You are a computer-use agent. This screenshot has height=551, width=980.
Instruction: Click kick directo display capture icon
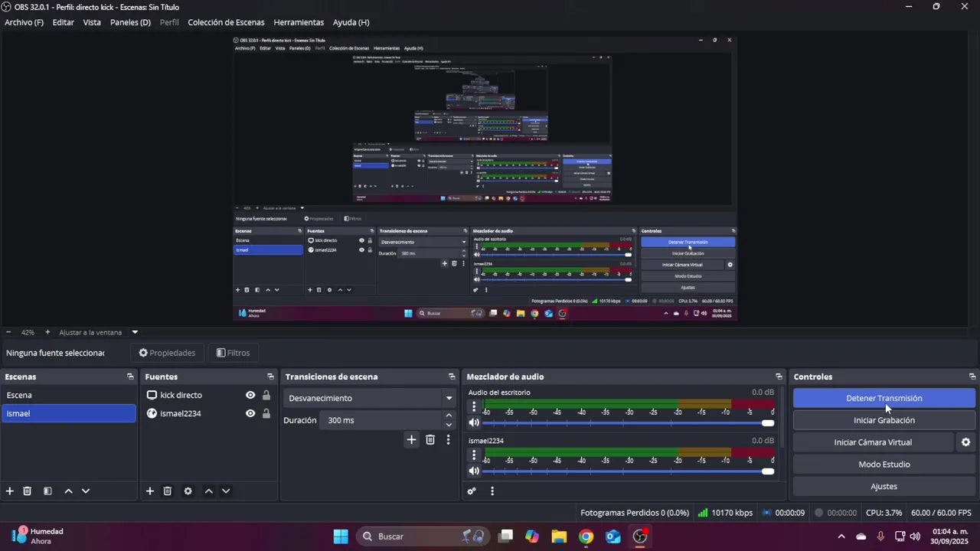(152, 395)
